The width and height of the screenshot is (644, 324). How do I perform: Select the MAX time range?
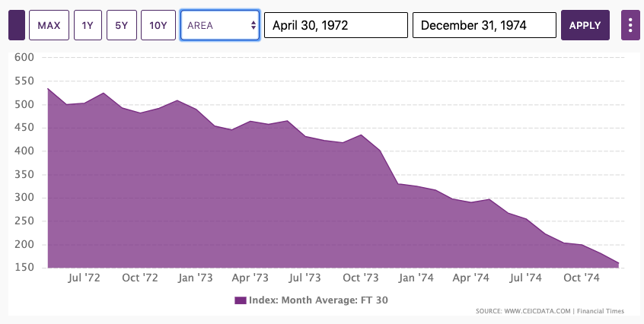[x=49, y=25]
